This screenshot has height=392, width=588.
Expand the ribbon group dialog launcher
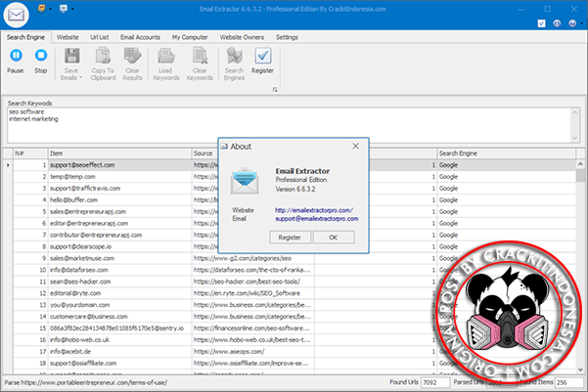click(275, 90)
